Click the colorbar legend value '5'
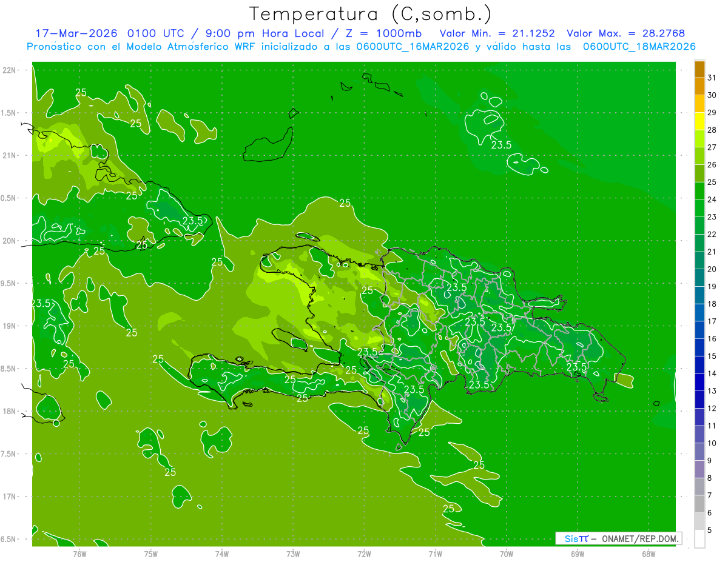Viewport: 728px width, 562px height. point(710,530)
